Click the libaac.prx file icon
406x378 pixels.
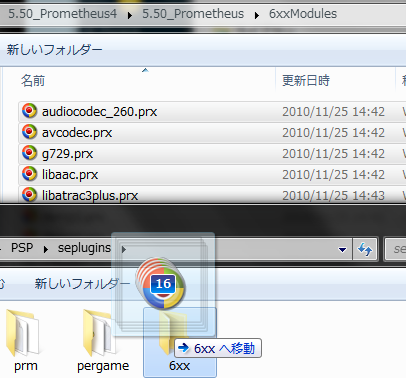(29, 174)
